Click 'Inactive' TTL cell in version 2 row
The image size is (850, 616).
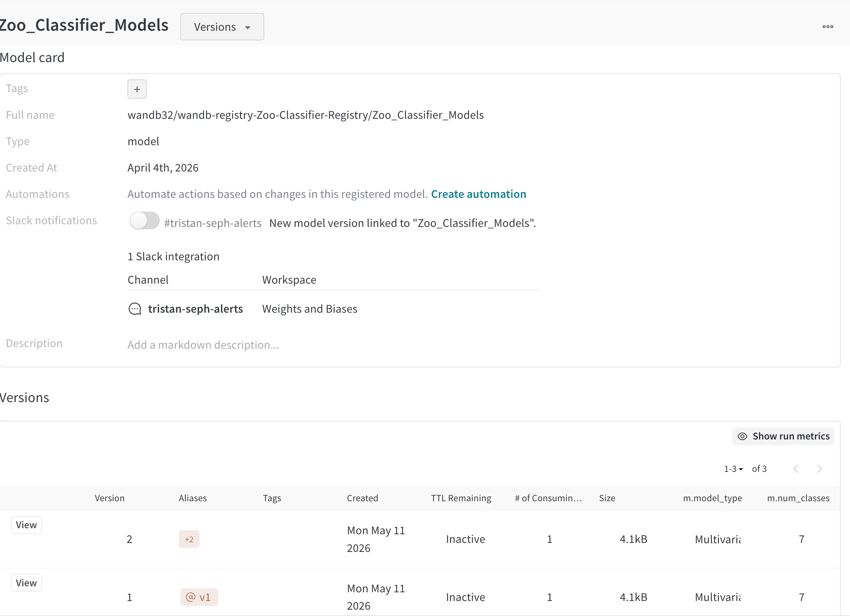coord(465,539)
